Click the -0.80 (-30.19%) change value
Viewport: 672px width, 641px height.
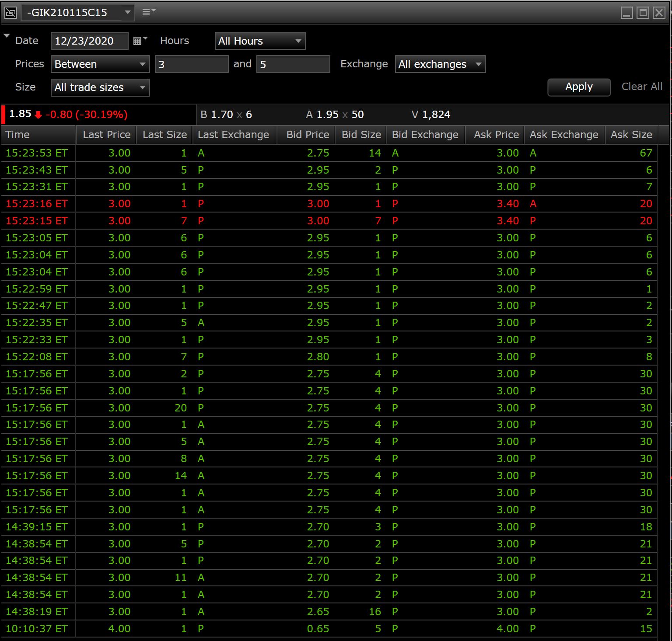pyautogui.click(x=87, y=115)
